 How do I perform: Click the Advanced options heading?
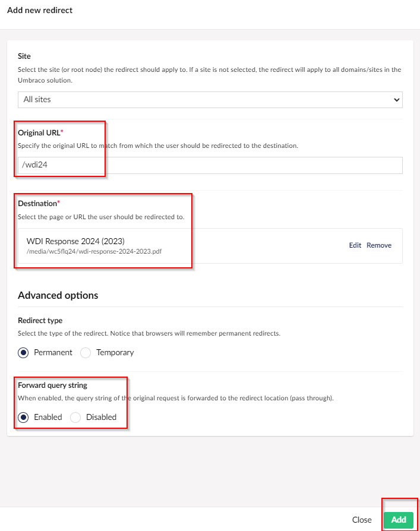(58, 295)
